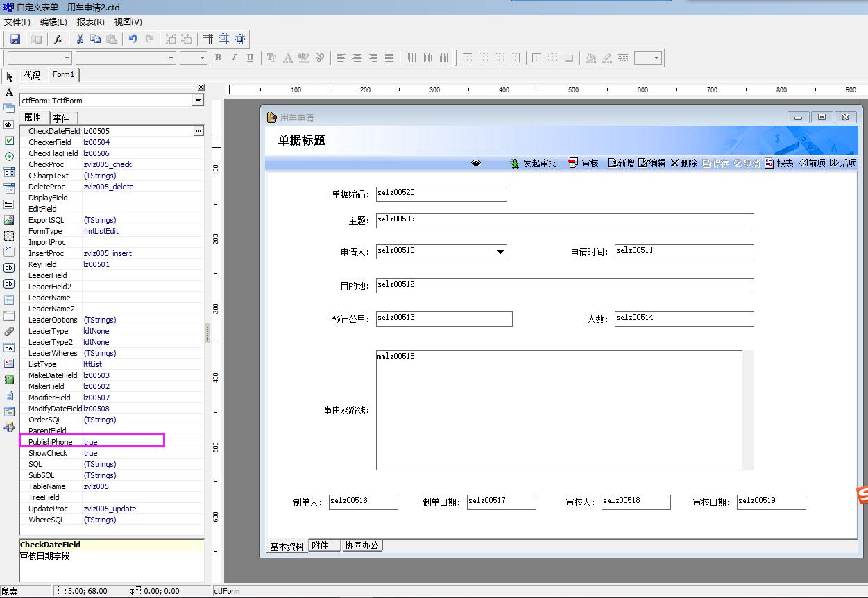Image resolution: width=868 pixels, height=598 pixels.
Task: Open the 报表(R) menu
Action: 90,22
